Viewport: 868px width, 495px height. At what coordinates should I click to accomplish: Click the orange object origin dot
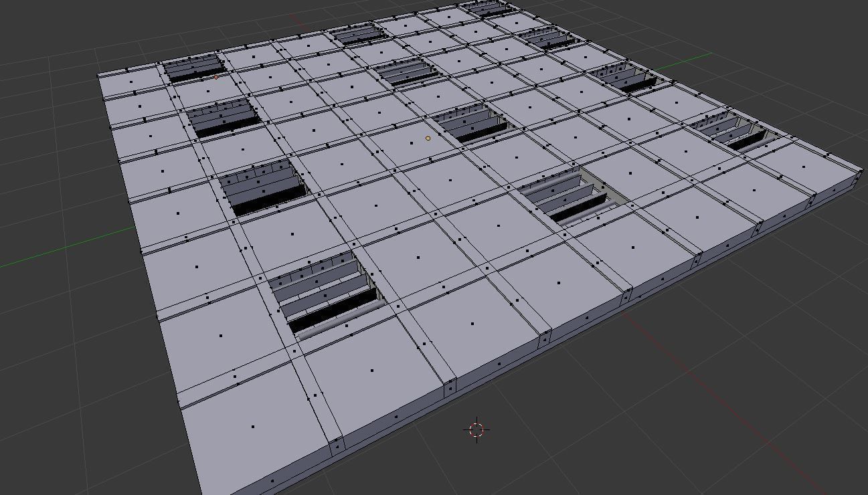click(428, 138)
